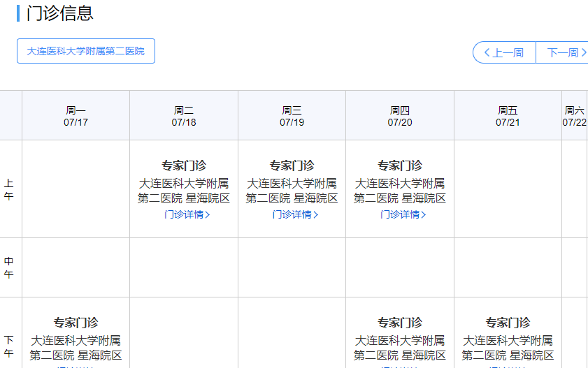
Task: Click the arrow beside Tuesday morning 门诊详情
Action: (x=208, y=215)
